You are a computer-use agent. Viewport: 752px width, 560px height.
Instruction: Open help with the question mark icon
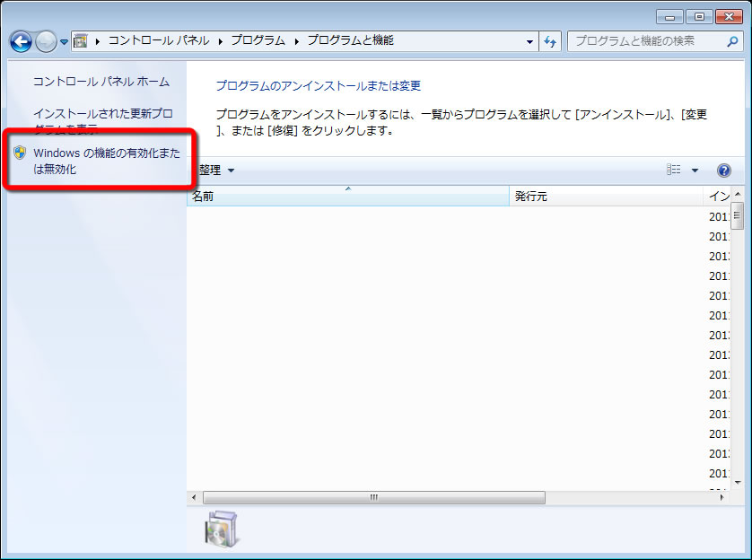tap(724, 171)
